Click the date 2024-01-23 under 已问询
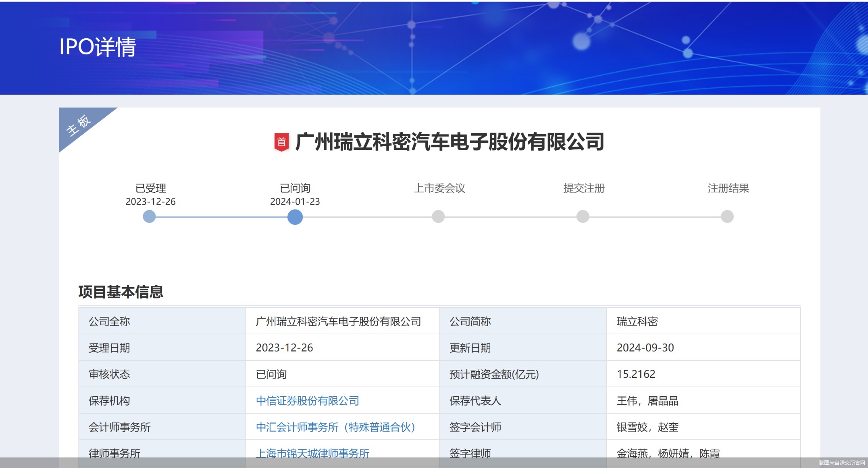Image resolution: width=868 pixels, height=468 pixels. coord(295,201)
